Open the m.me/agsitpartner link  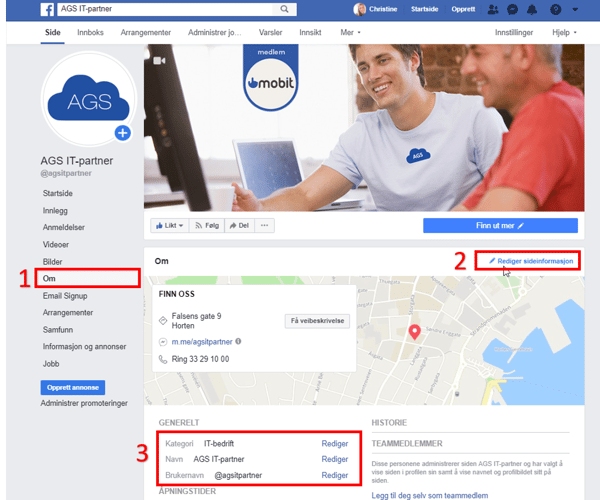[202, 342]
